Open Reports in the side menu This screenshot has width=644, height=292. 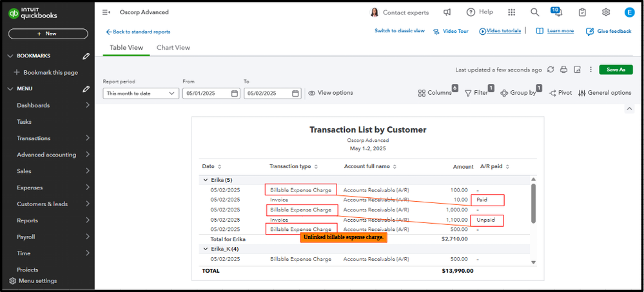pos(27,220)
